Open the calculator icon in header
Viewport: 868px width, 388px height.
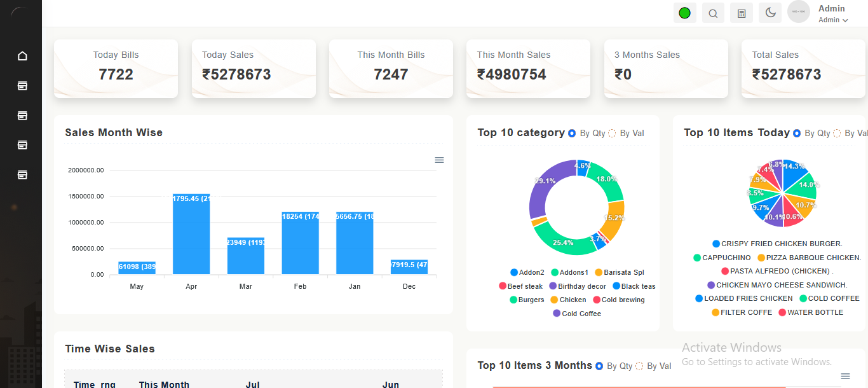pyautogui.click(x=742, y=13)
